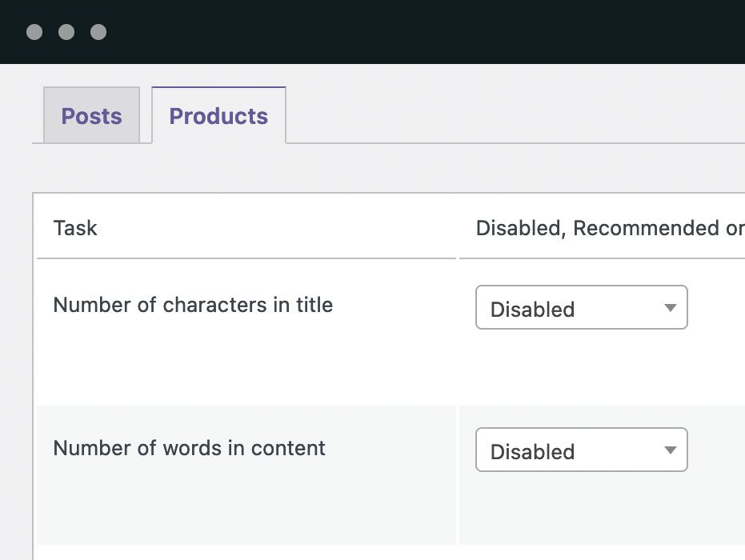Click the Task column header

(x=74, y=228)
